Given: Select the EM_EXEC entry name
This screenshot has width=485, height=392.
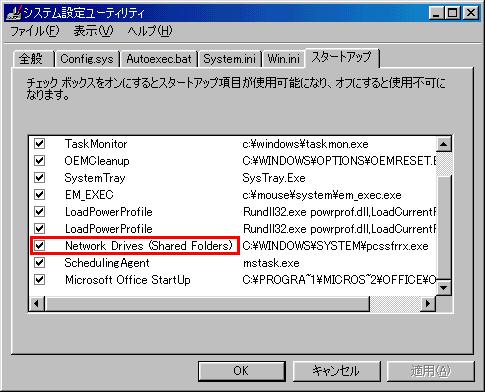Looking at the screenshot, I should click(89, 195).
